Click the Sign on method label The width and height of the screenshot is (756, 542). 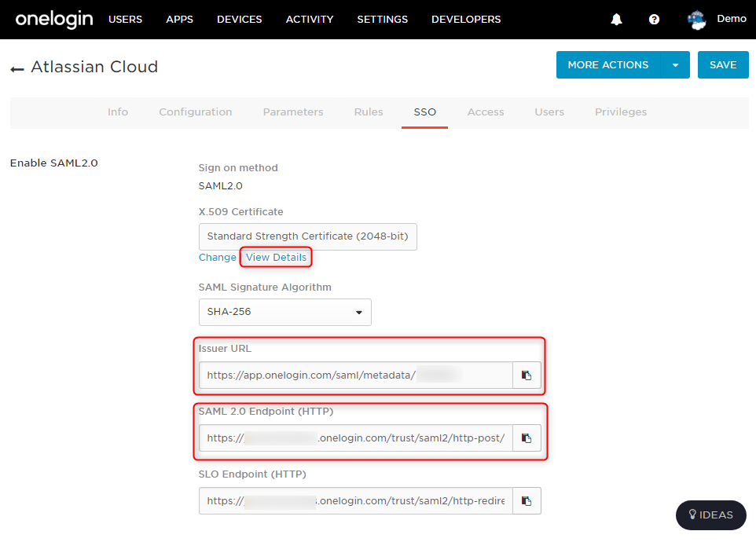[238, 168]
